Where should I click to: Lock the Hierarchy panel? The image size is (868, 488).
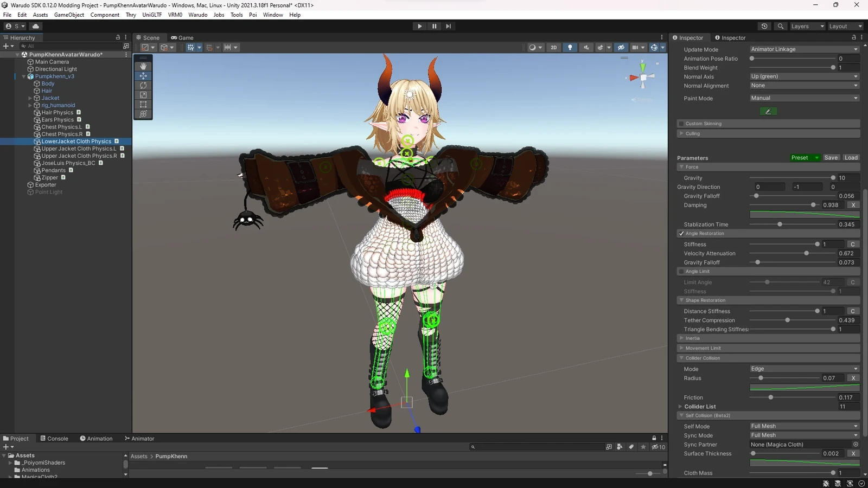(x=118, y=37)
